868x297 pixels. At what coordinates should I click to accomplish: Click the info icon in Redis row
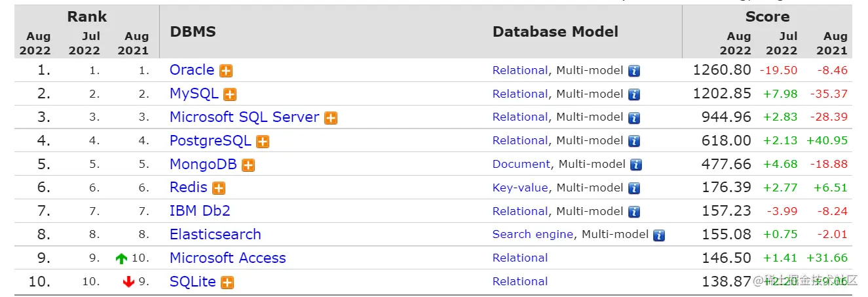[634, 188]
